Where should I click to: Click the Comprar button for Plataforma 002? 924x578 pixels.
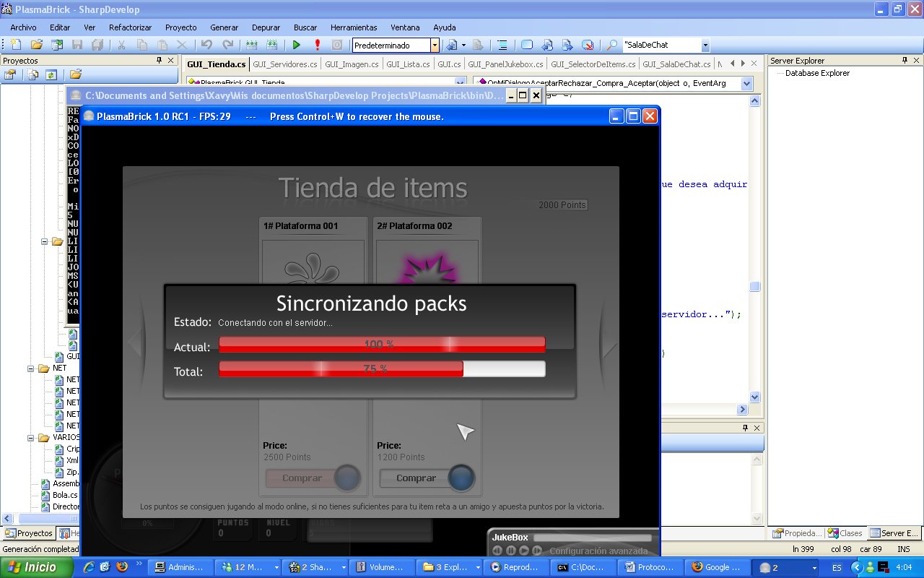[x=416, y=478]
